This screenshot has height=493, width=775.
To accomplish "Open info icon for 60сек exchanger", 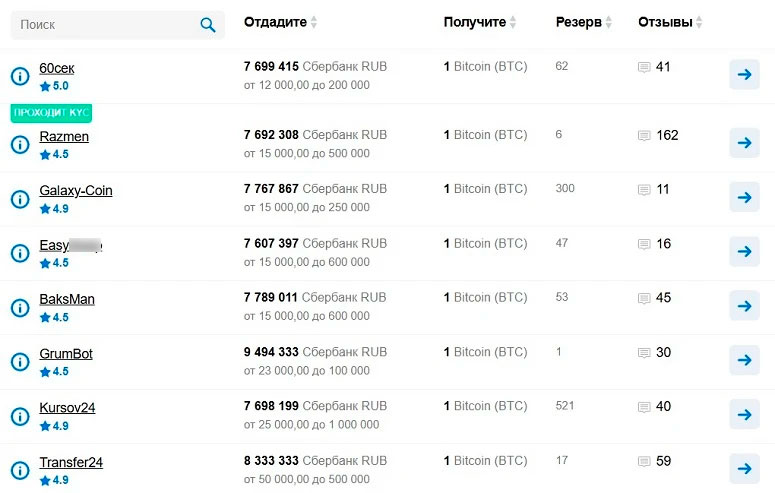I will (19, 77).
